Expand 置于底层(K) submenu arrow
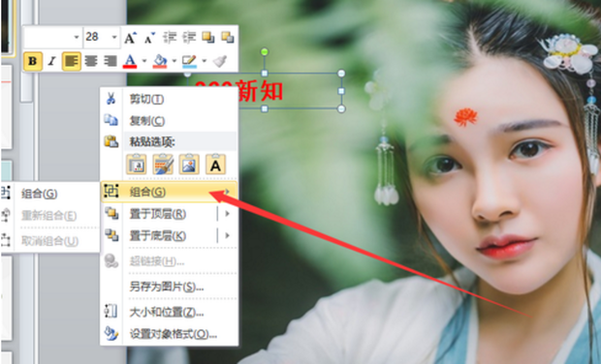The height and width of the screenshot is (364, 601). coord(227,235)
